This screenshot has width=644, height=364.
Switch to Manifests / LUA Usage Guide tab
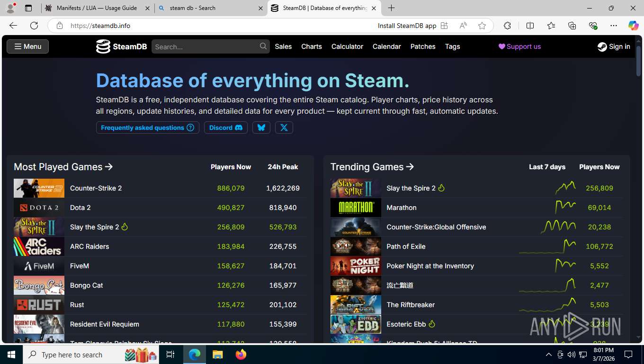coord(97,8)
